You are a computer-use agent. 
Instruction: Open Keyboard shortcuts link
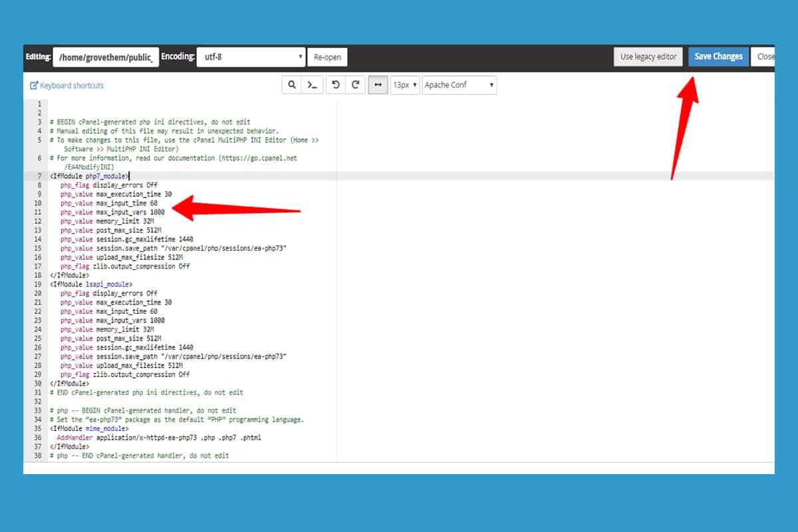tap(67, 86)
